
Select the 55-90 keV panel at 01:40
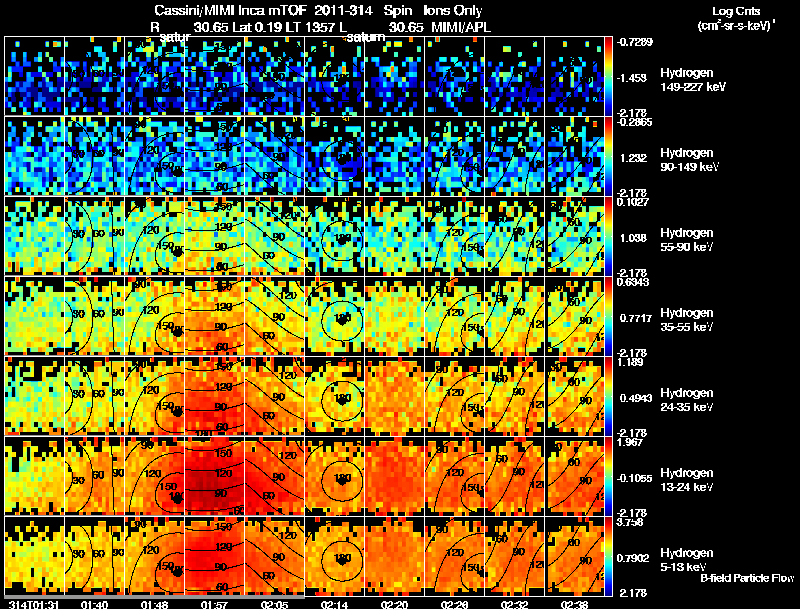tap(94, 236)
